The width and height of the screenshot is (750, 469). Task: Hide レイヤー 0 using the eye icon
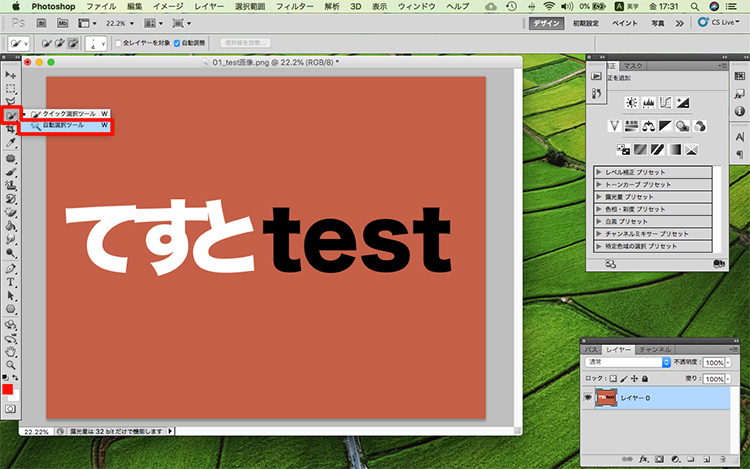click(x=588, y=397)
